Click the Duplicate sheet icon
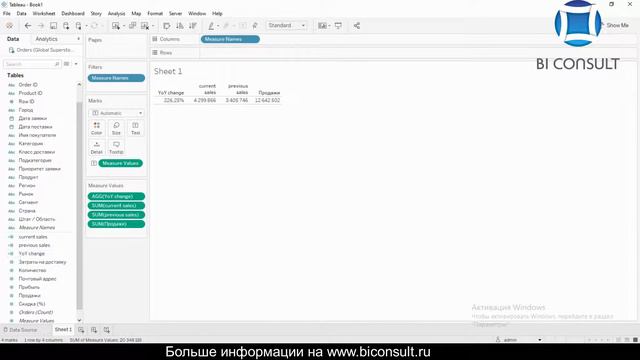This screenshot has height=360, width=640. (132, 26)
